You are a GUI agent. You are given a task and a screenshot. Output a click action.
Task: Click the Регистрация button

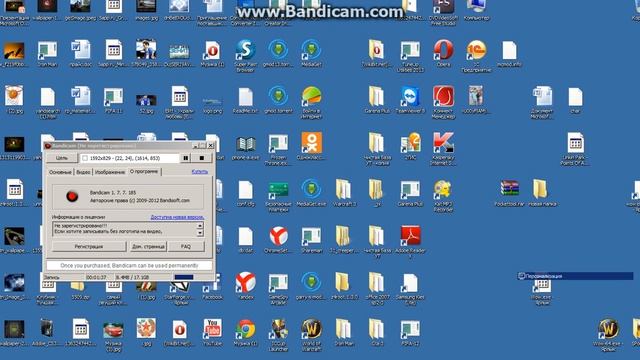pos(89,247)
